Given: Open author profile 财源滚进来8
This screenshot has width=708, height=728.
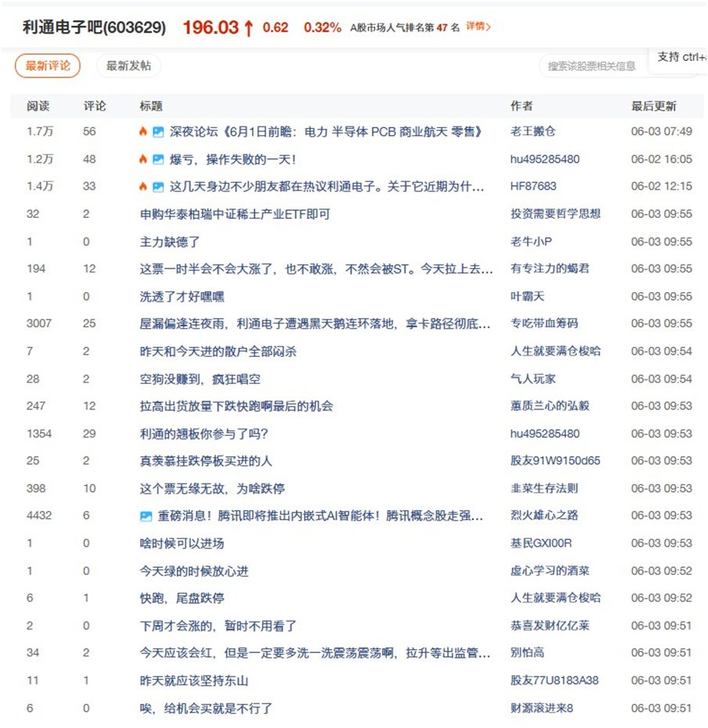Looking at the screenshot, I should (x=542, y=709).
